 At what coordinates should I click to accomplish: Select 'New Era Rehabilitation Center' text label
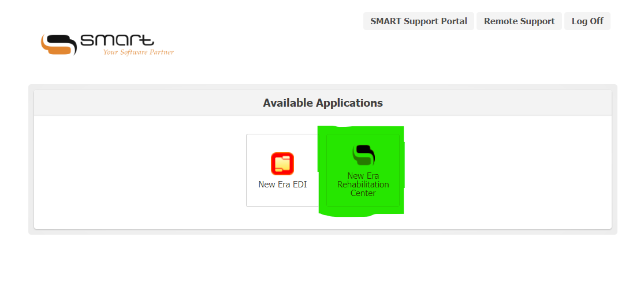click(x=363, y=185)
